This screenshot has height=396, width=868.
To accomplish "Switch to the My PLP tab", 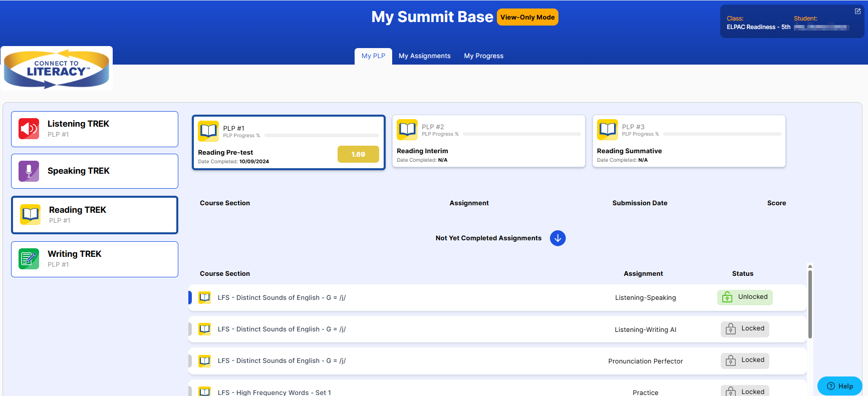I will coord(373,56).
